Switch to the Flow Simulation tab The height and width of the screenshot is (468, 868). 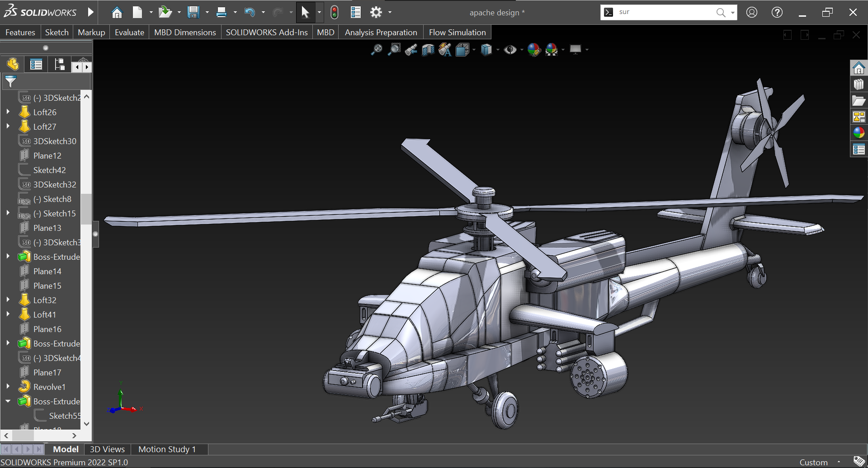tap(457, 32)
